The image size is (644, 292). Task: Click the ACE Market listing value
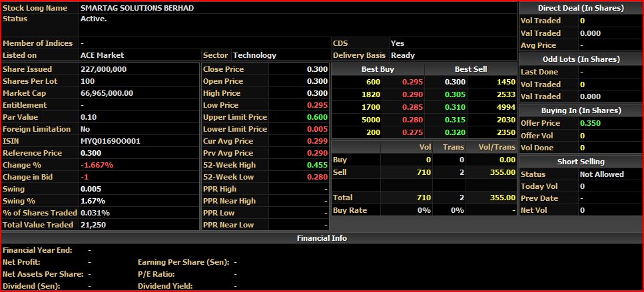[102, 55]
